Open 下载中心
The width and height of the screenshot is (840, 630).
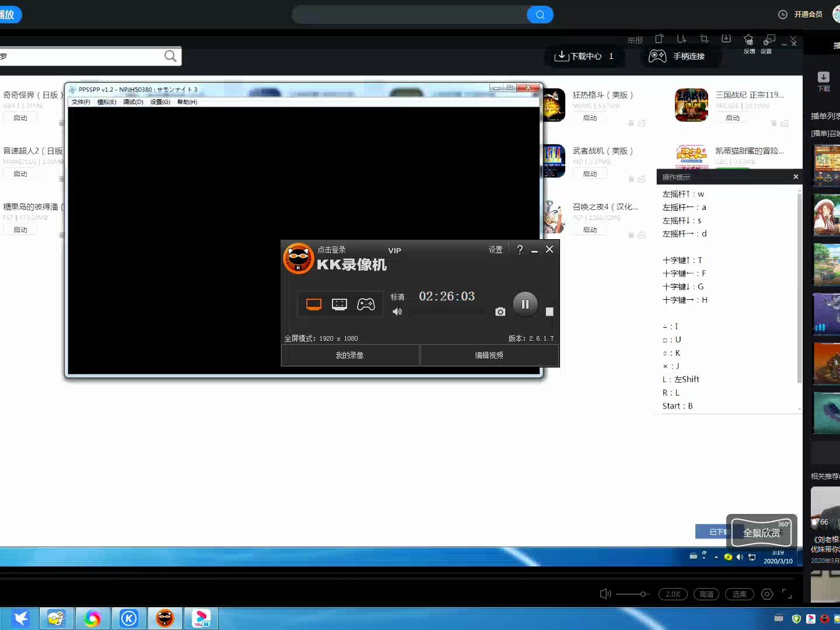tap(584, 56)
